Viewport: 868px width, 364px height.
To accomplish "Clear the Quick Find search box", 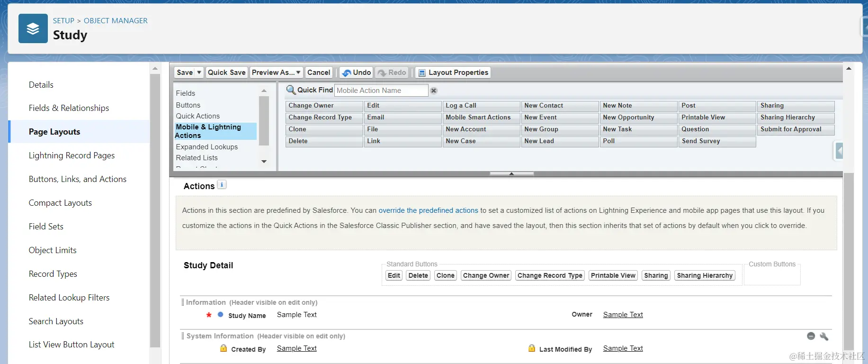I will (434, 91).
